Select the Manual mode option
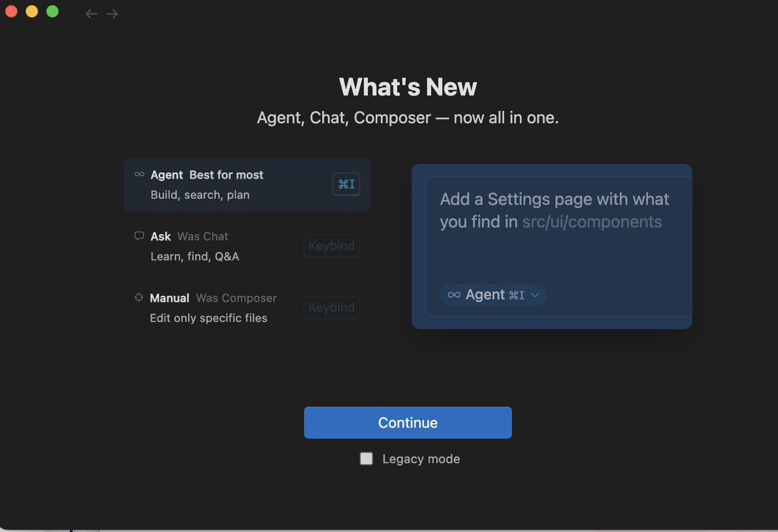Viewport: 778px width, 532px height. coord(247,308)
